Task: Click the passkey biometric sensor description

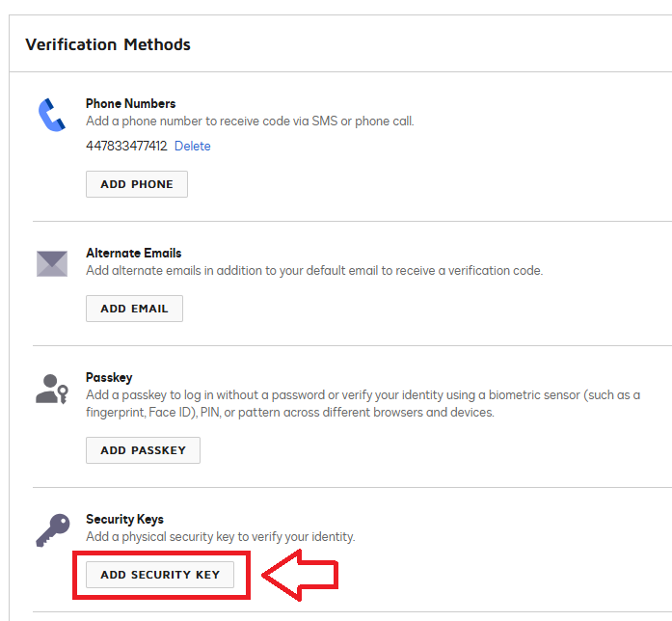Action: pyautogui.click(x=363, y=403)
